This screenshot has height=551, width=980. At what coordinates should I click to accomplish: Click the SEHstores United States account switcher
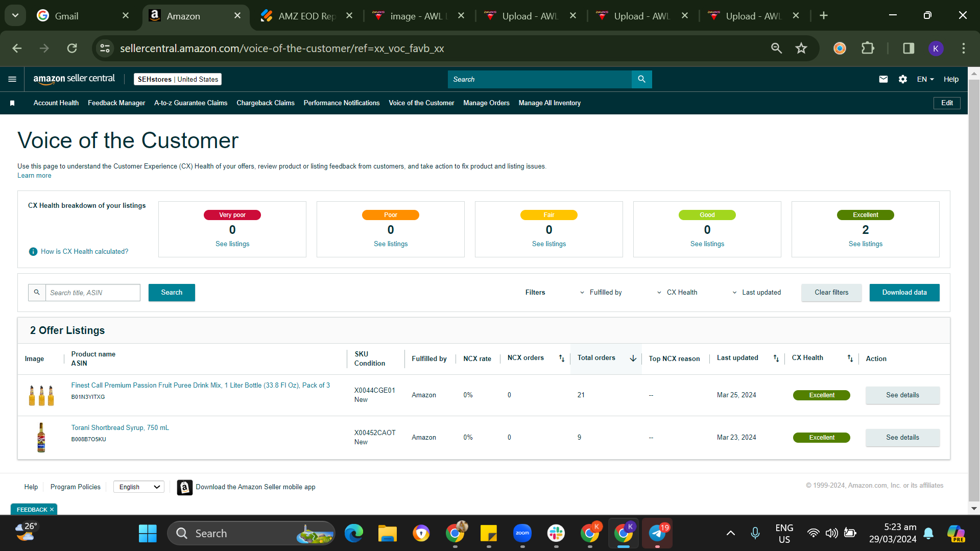pos(178,79)
